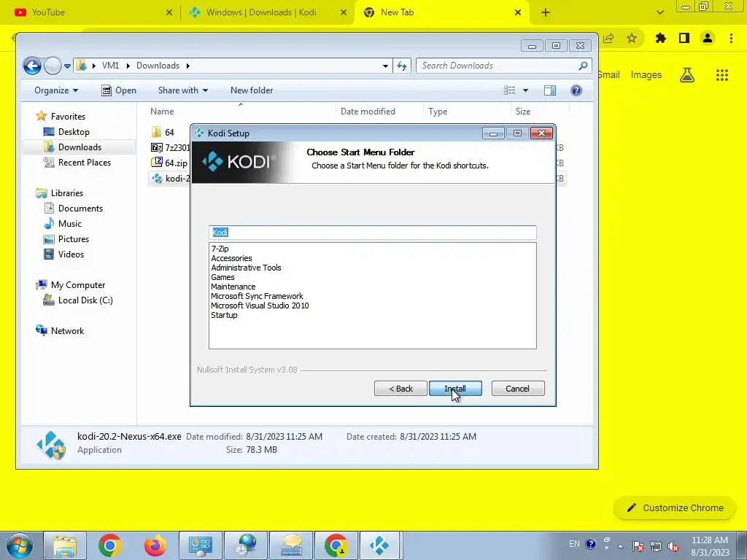The width and height of the screenshot is (747, 560).
Task: Toggle Chrome side panel icon
Action: 684,38
